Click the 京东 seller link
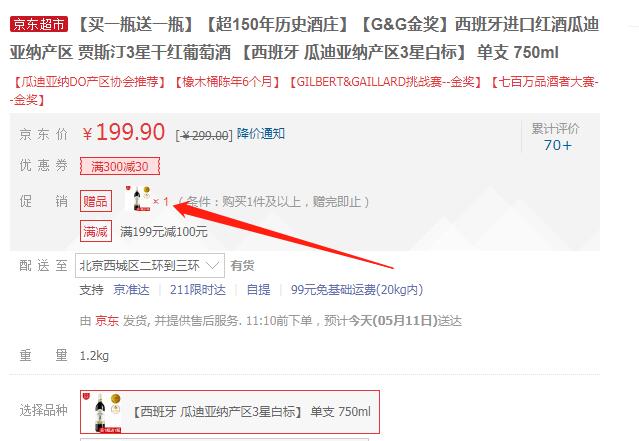Screen dimensions: 639x441 pyautogui.click(x=107, y=321)
